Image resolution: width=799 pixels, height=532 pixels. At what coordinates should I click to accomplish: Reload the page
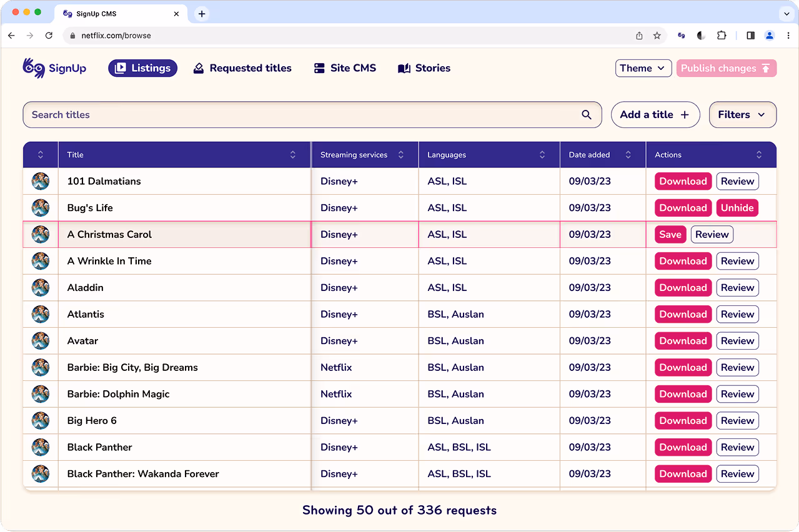click(49, 36)
